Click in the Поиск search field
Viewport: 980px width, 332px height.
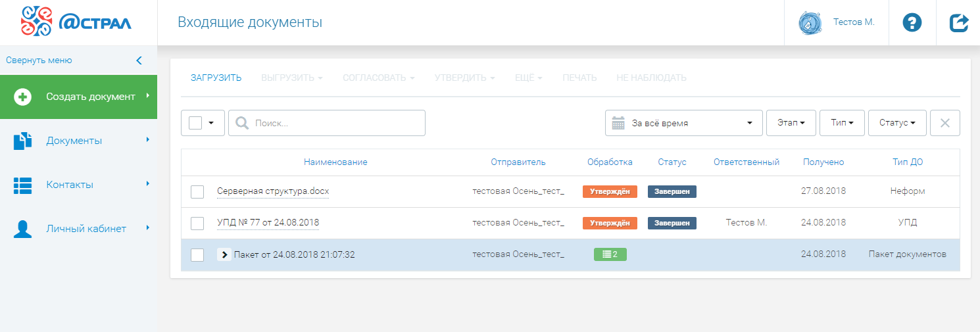coord(327,123)
